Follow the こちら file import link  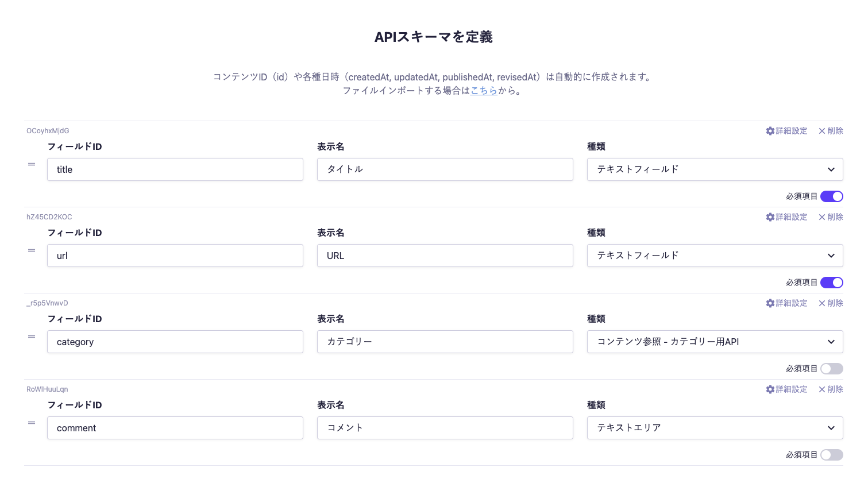[484, 91]
